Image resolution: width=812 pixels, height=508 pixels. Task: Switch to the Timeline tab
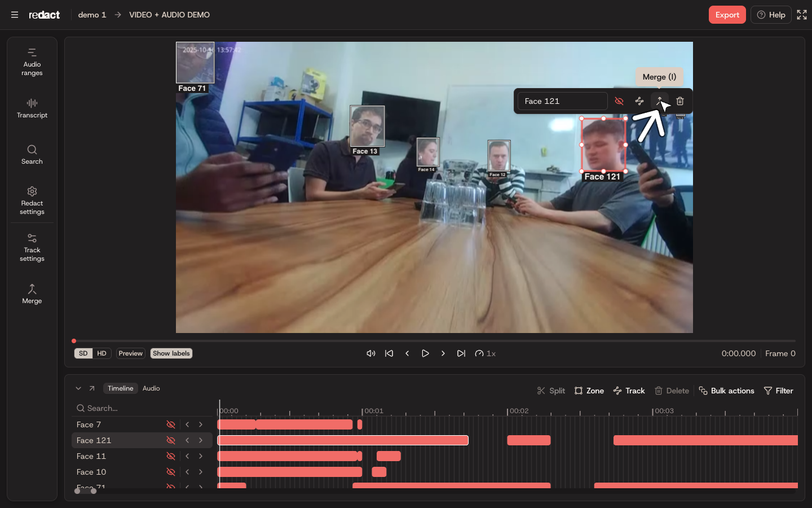point(121,388)
